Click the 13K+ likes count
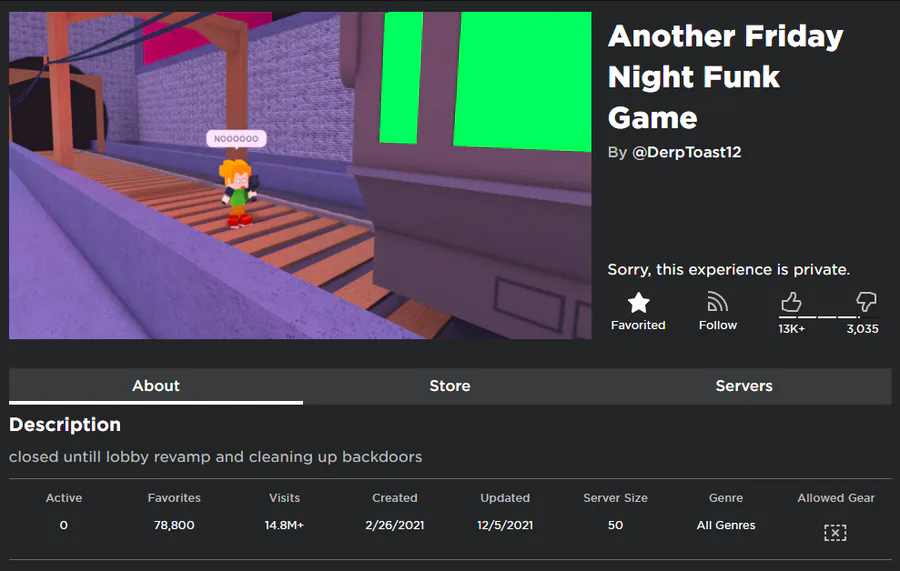The image size is (900, 571). pyautogui.click(x=792, y=329)
